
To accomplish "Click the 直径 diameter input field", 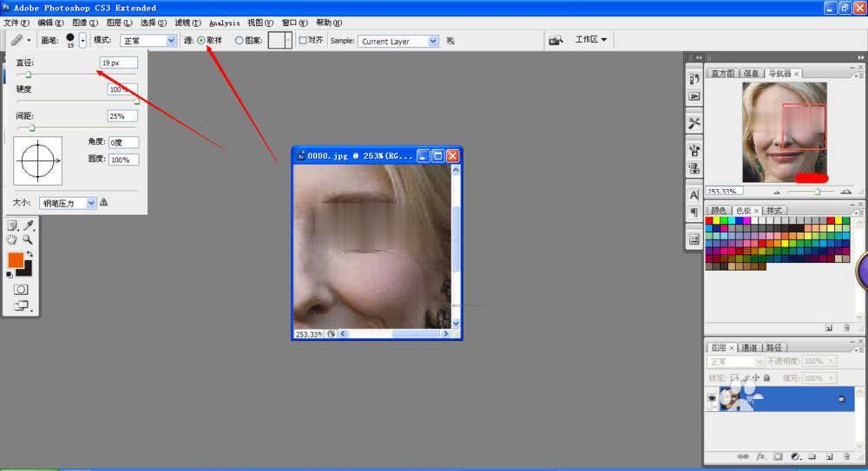I will 118,63.
